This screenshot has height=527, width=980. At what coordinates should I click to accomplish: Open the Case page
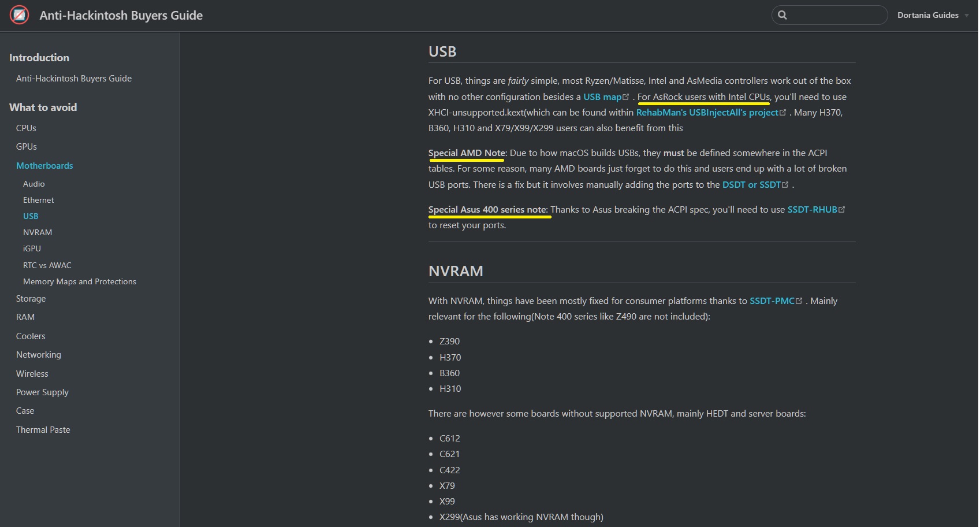(x=25, y=411)
